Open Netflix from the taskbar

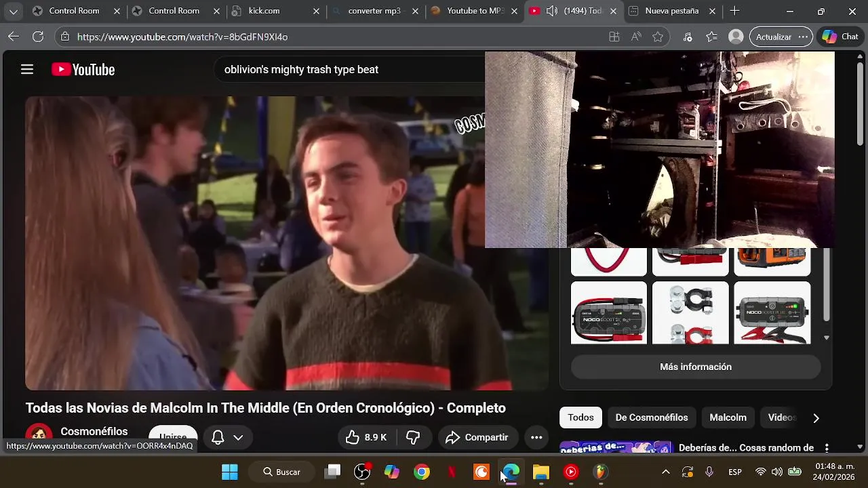[x=452, y=472]
